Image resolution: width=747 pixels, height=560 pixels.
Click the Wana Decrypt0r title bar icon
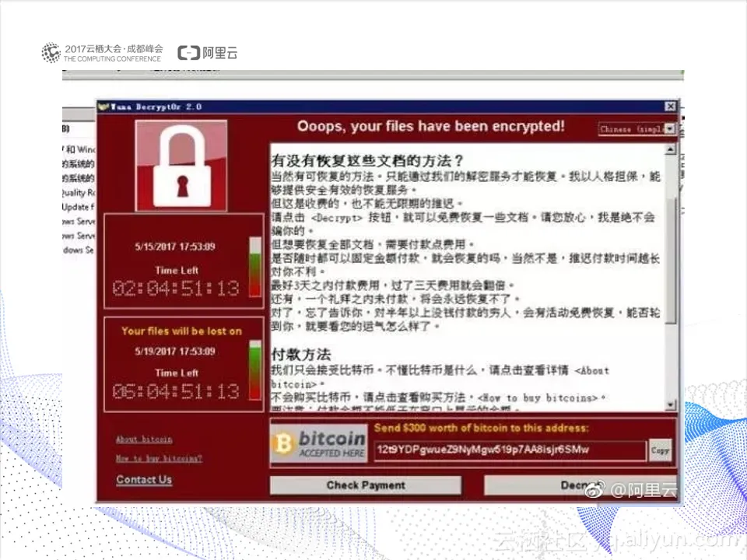(x=103, y=107)
